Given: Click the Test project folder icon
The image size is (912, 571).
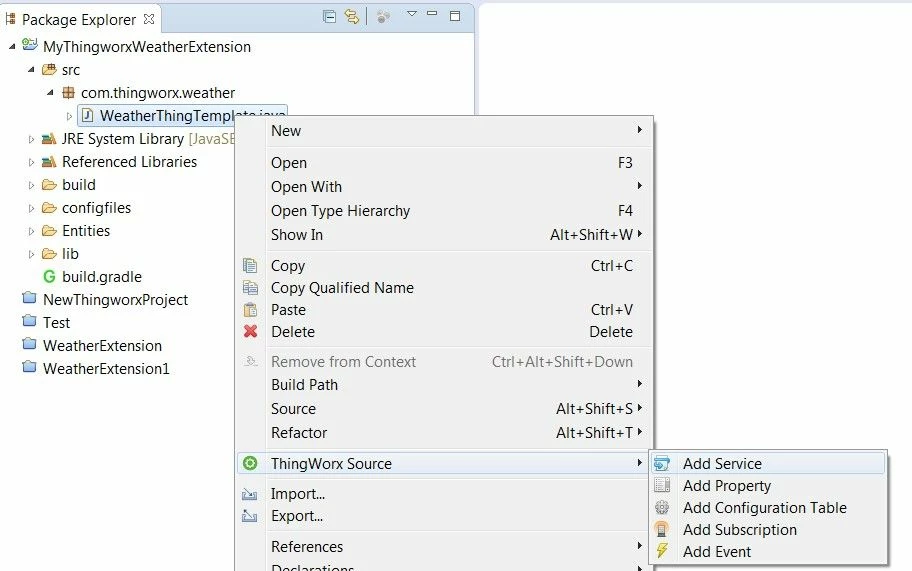Looking at the screenshot, I should point(29,321).
